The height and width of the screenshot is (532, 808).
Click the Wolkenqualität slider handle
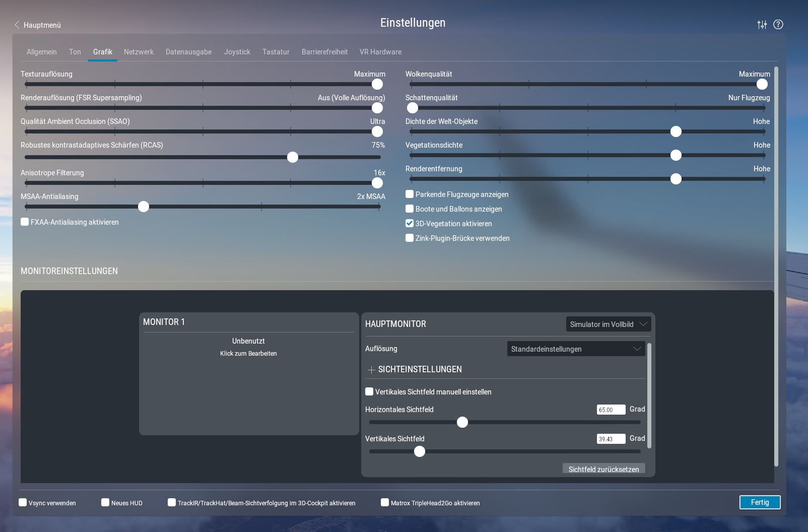762,84
